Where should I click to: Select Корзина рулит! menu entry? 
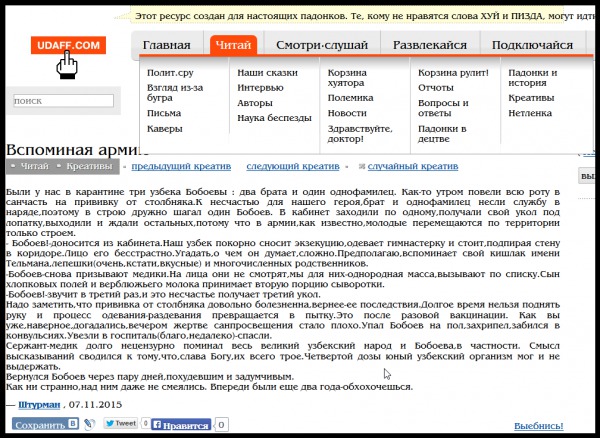click(x=453, y=73)
